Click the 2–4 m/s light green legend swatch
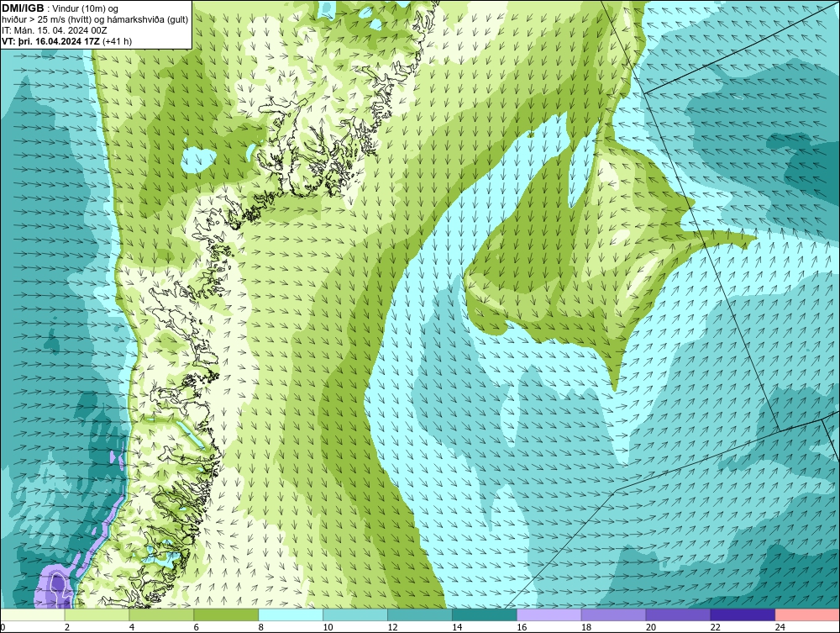The image size is (840, 633). coord(97,615)
